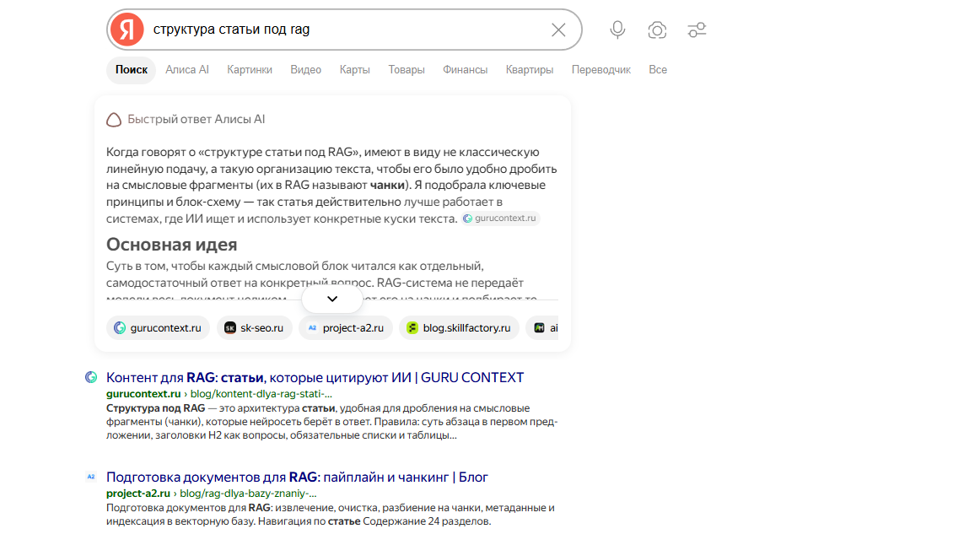Click project-a2 result favicon

point(91,477)
